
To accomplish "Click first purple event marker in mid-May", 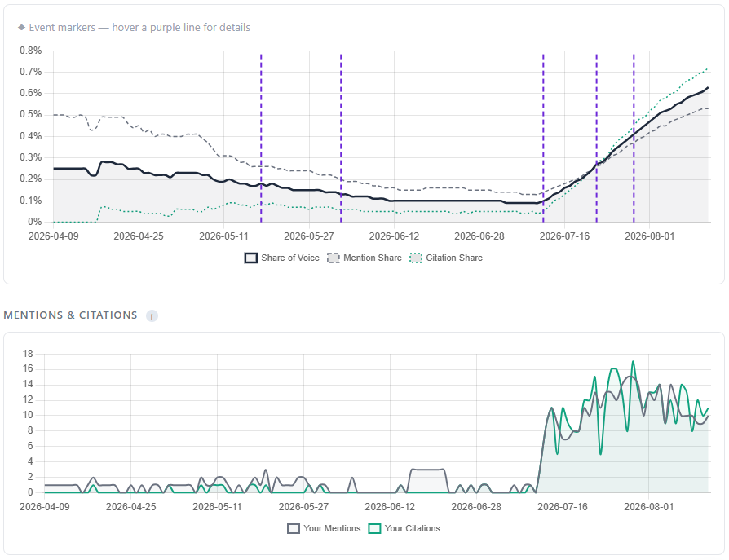I will pos(261,136).
